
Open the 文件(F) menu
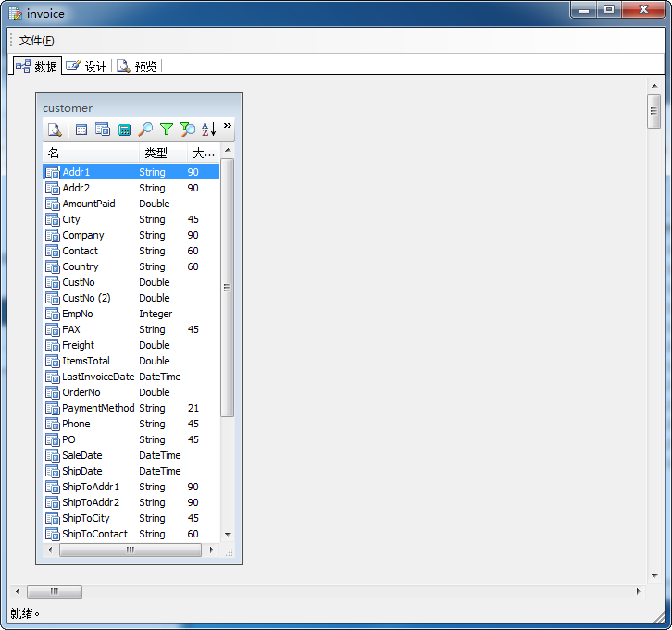coord(36,41)
